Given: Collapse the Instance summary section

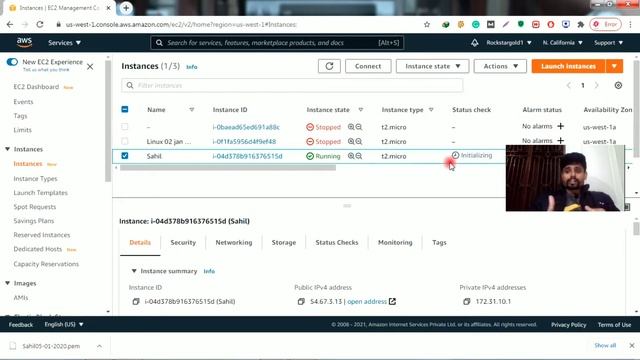Looking at the screenshot, I should [x=134, y=271].
